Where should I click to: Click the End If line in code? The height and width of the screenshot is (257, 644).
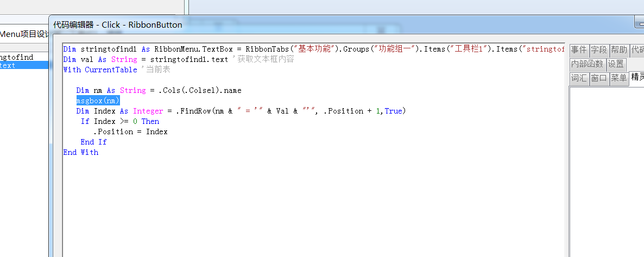93,142
